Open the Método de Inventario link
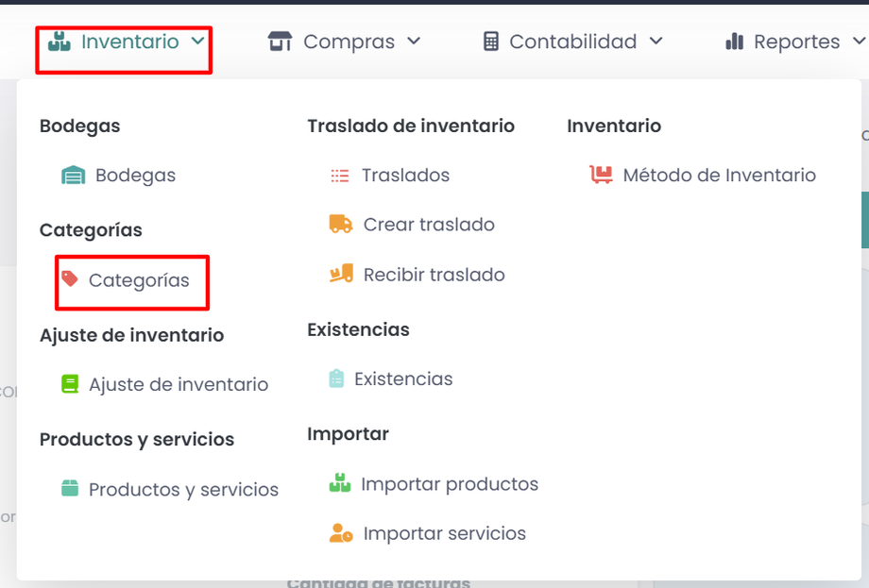This screenshot has width=869, height=588. (719, 176)
